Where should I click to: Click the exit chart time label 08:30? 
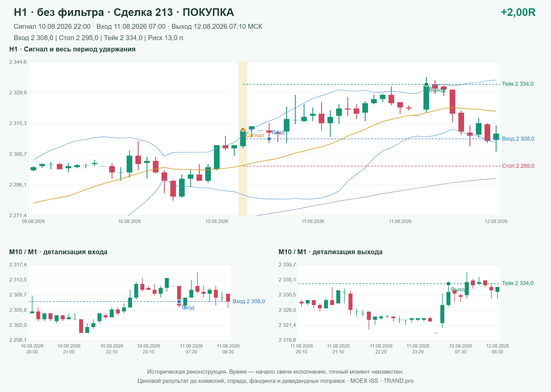click(x=497, y=352)
